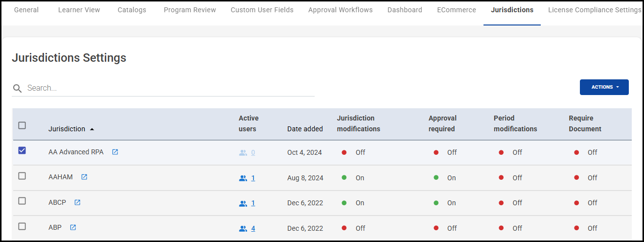This screenshot has height=242, width=644.
Task: Click the search magnifier icon
Action: (18, 88)
